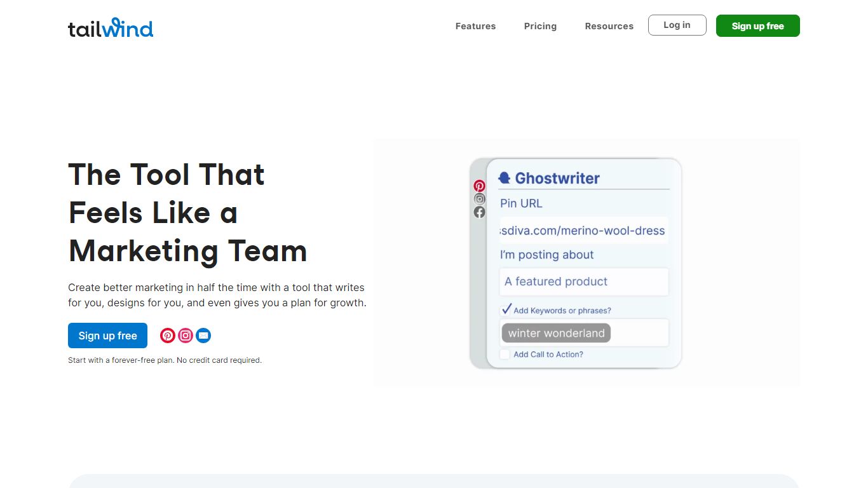The height and width of the screenshot is (488, 868).
Task: Open the Features menu
Action: click(x=475, y=26)
